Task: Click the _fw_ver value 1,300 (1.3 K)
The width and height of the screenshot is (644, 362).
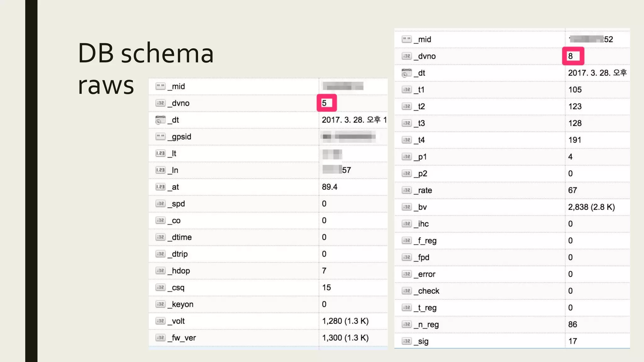Action: coord(345,338)
